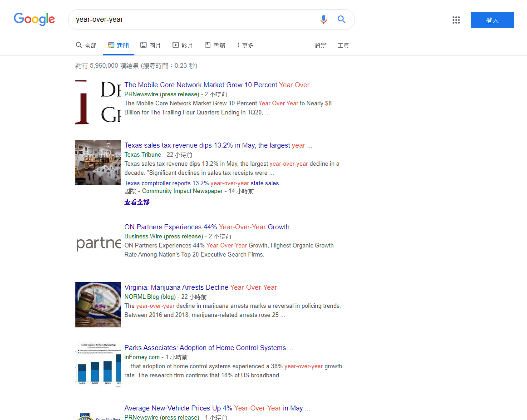Select the 新聞 news tab
This screenshot has width=527, height=420.
[x=118, y=45]
